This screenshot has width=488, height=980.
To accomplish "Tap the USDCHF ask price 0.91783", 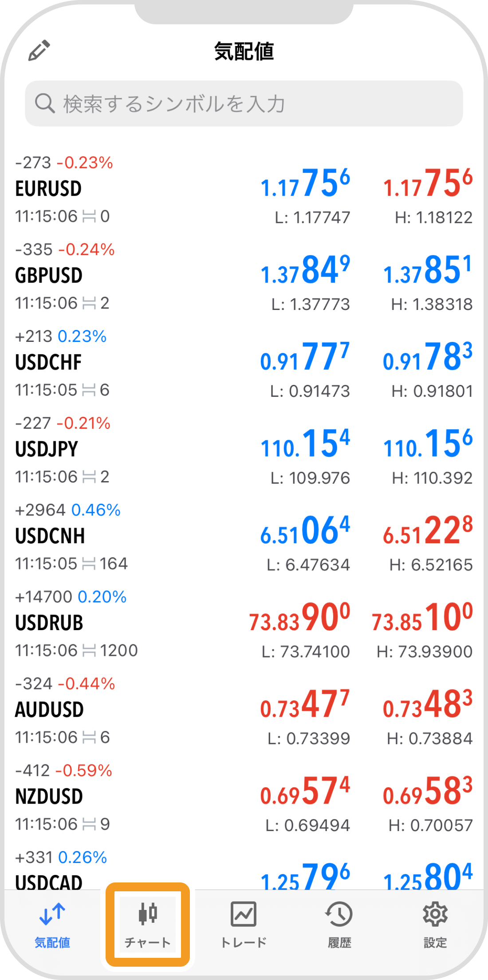I will click(428, 357).
